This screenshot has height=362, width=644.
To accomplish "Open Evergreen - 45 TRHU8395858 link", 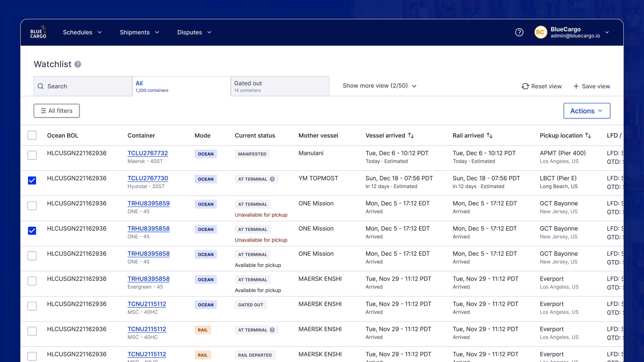I will click(x=149, y=279).
